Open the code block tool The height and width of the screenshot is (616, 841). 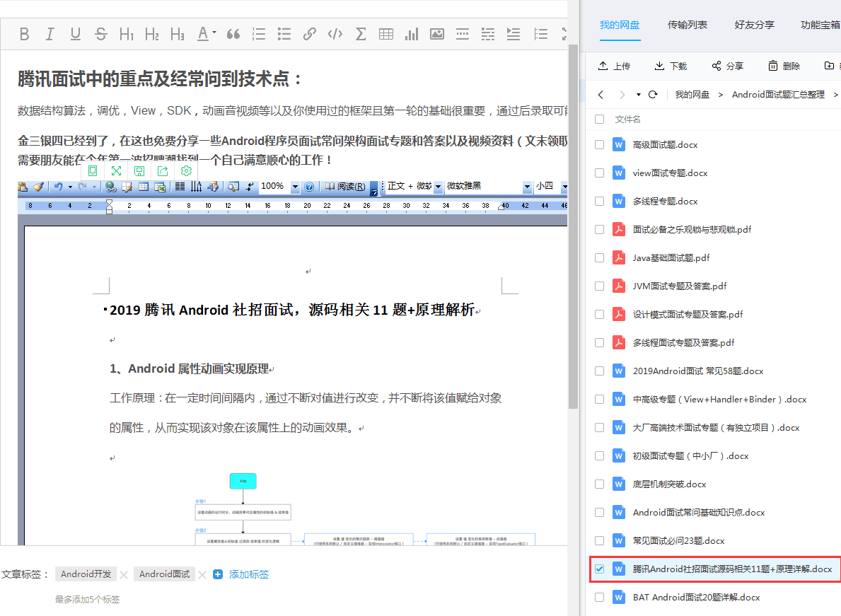[x=335, y=33]
